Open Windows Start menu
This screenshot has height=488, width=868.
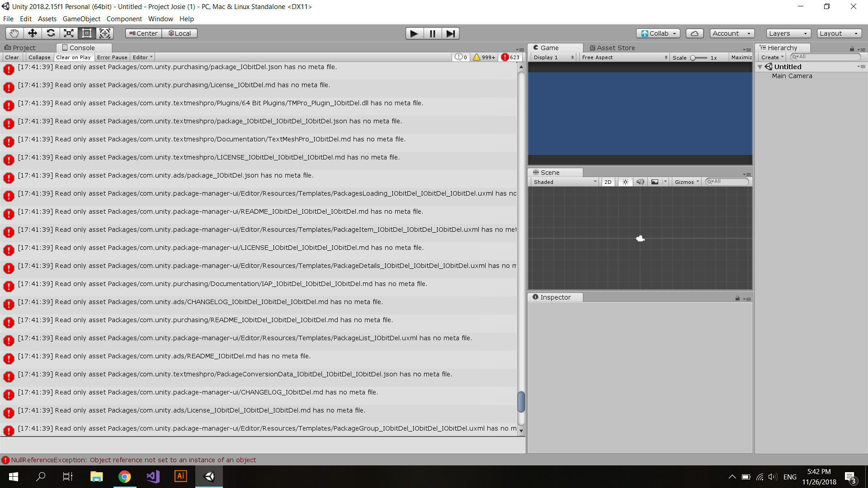[x=13, y=477]
